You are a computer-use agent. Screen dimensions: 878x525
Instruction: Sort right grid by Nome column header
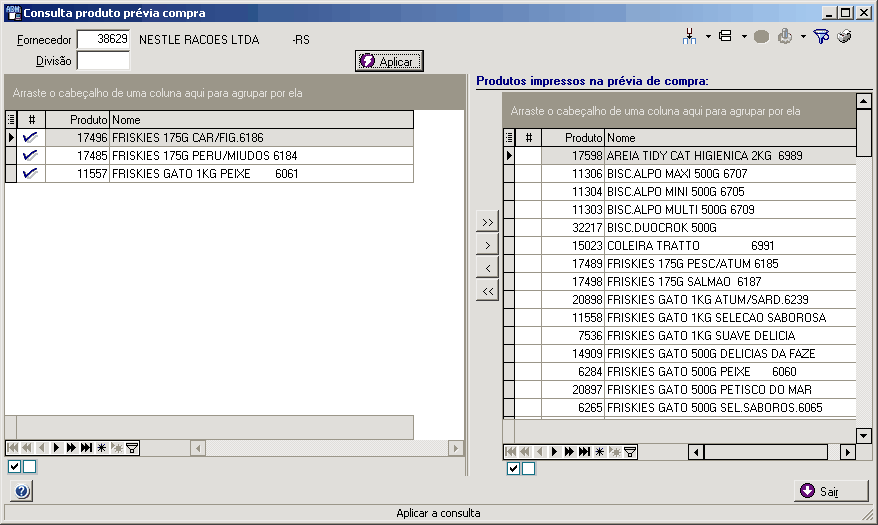click(x=730, y=138)
